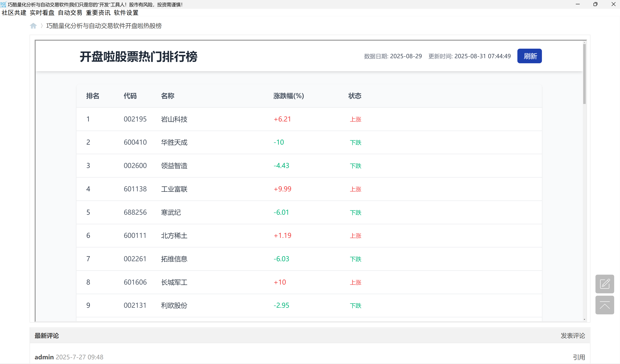This screenshot has height=364, width=620.
Task: Click 下跌 status for 拓维信息
Action: [x=356, y=259]
